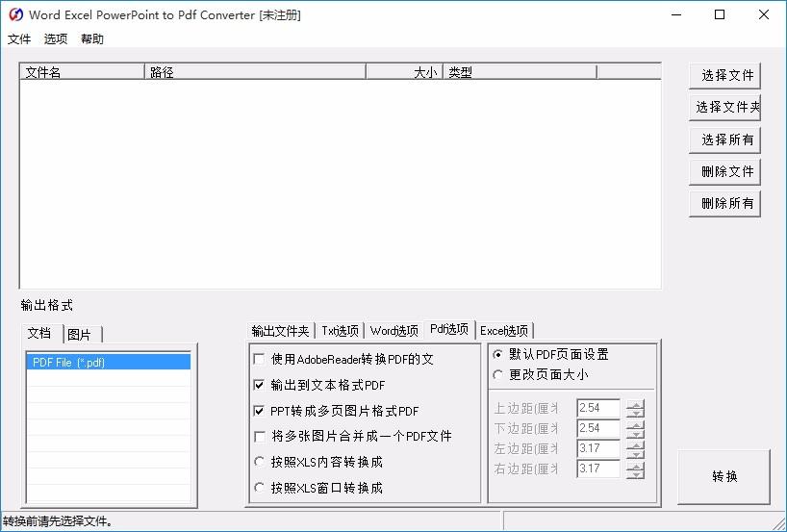Click the status bar text 转换前请先选择文件
787x532 pixels.
tap(57, 521)
